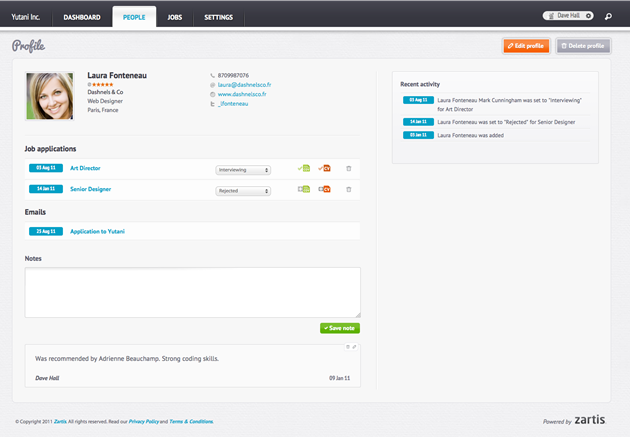Open the Rejected status dropdown
The image size is (630, 437).
(243, 190)
